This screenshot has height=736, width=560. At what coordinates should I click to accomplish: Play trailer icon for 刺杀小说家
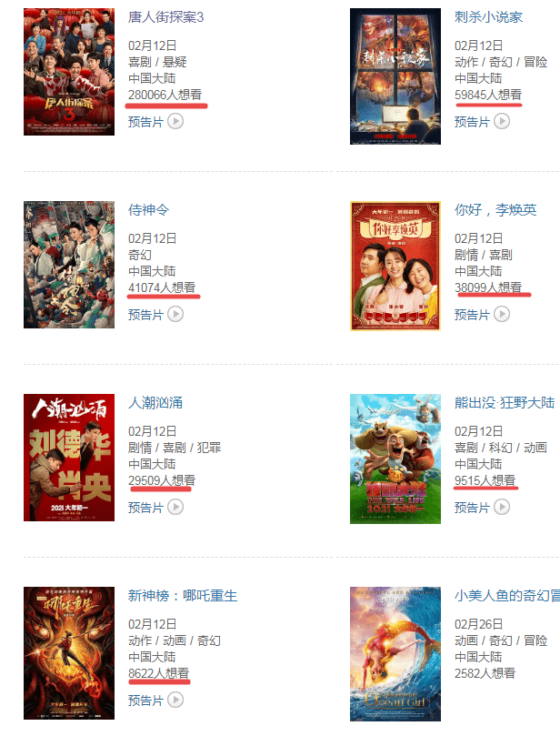coord(502,122)
